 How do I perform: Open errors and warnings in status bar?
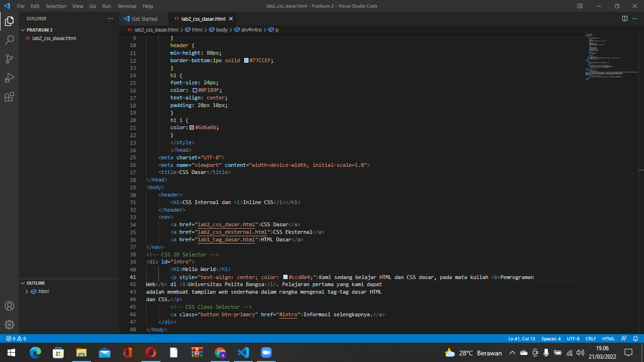click(16, 338)
